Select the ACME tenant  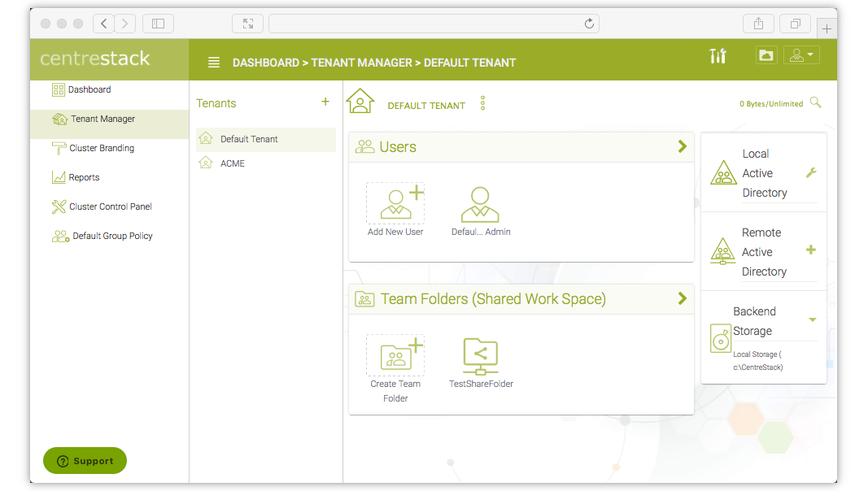(x=232, y=163)
